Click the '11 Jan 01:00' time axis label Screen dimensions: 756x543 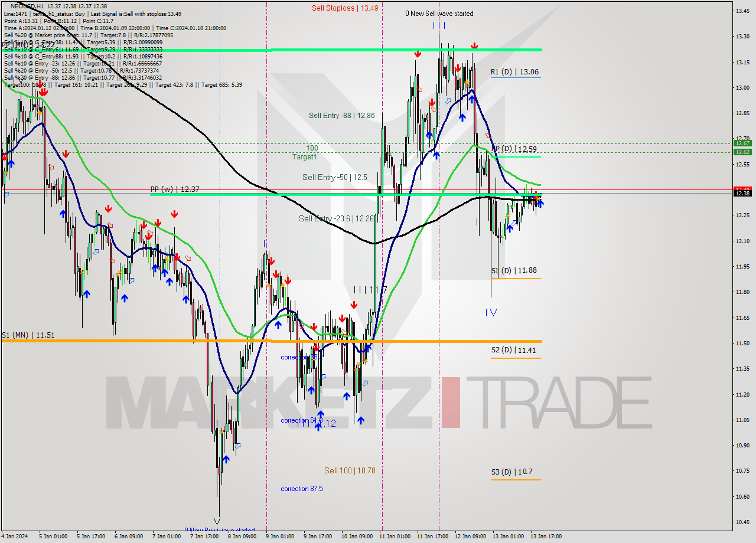395,537
